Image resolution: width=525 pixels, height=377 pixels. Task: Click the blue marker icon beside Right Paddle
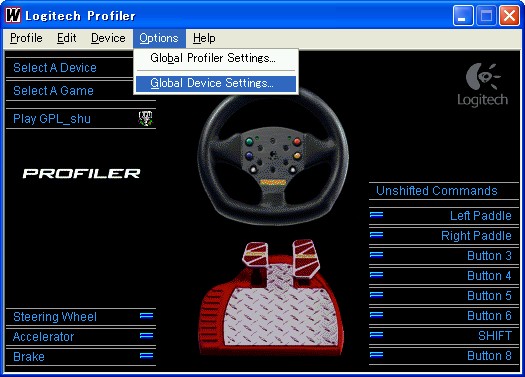[376, 235]
